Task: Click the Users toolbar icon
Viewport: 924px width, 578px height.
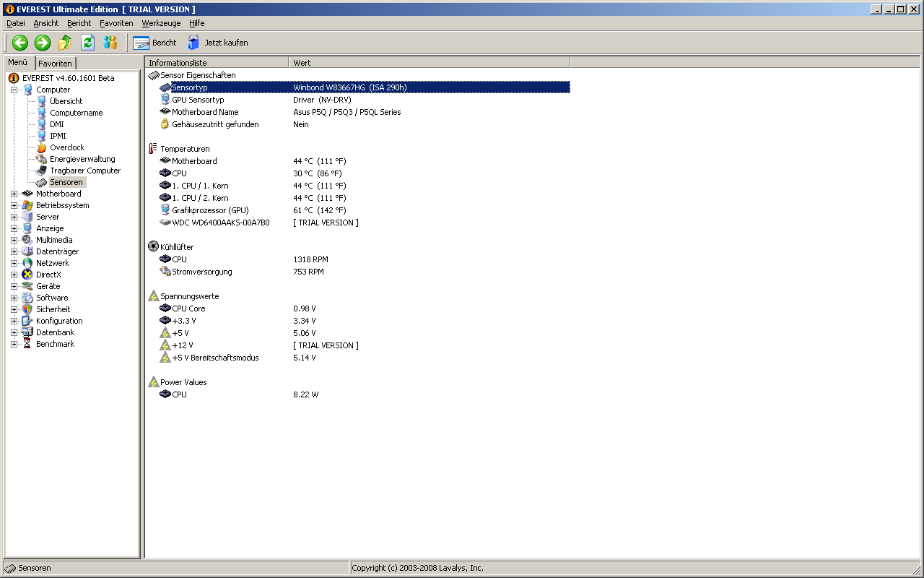Action: [x=110, y=43]
